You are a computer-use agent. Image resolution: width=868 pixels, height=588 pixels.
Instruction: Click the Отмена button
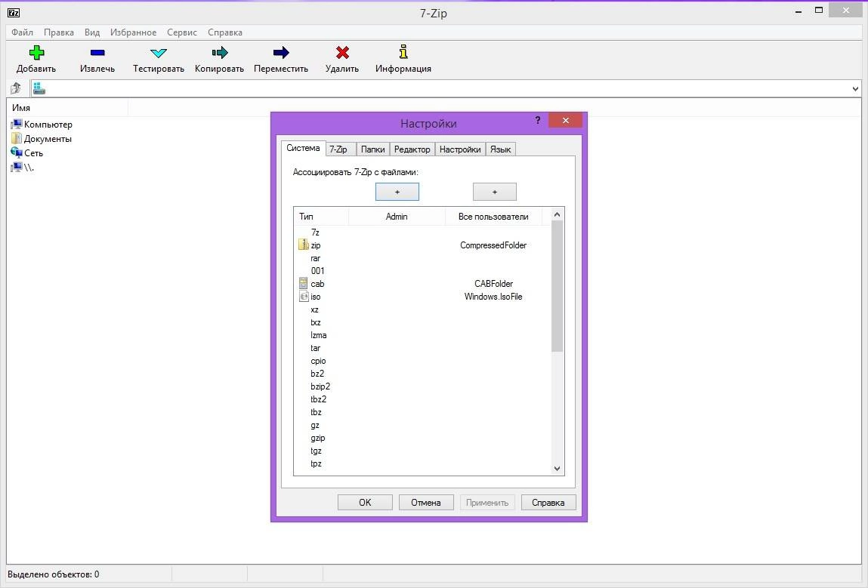(426, 502)
